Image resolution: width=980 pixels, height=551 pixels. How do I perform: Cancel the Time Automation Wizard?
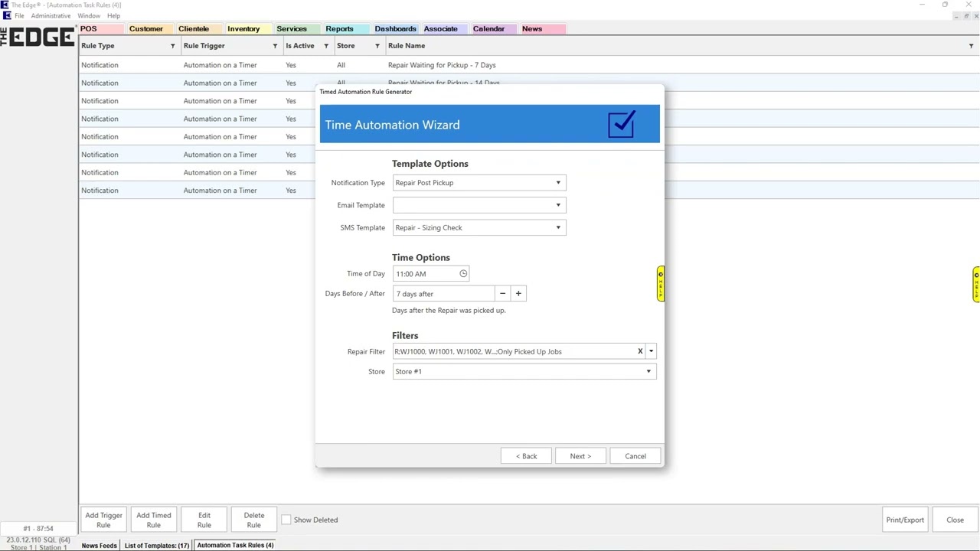(635, 456)
